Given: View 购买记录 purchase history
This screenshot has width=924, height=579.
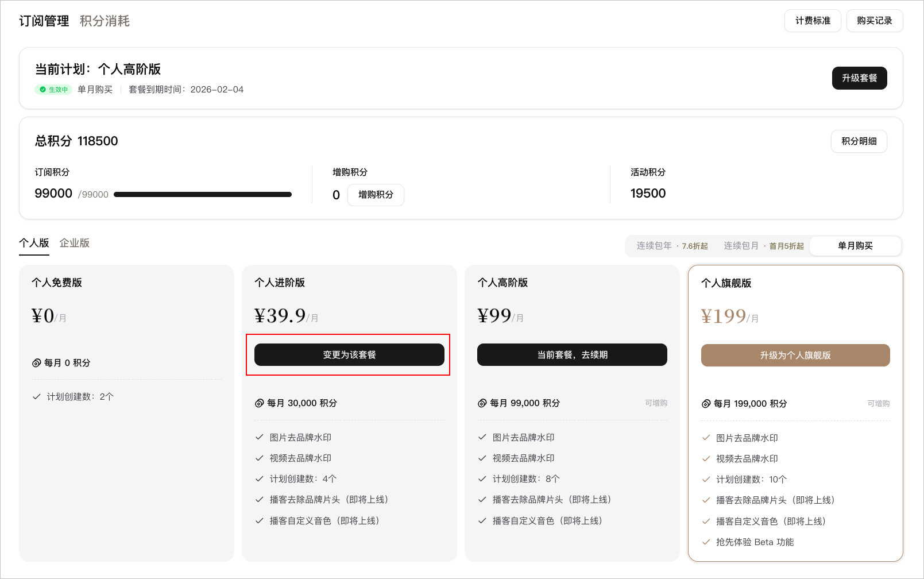Looking at the screenshot, I should click(875, 21).
